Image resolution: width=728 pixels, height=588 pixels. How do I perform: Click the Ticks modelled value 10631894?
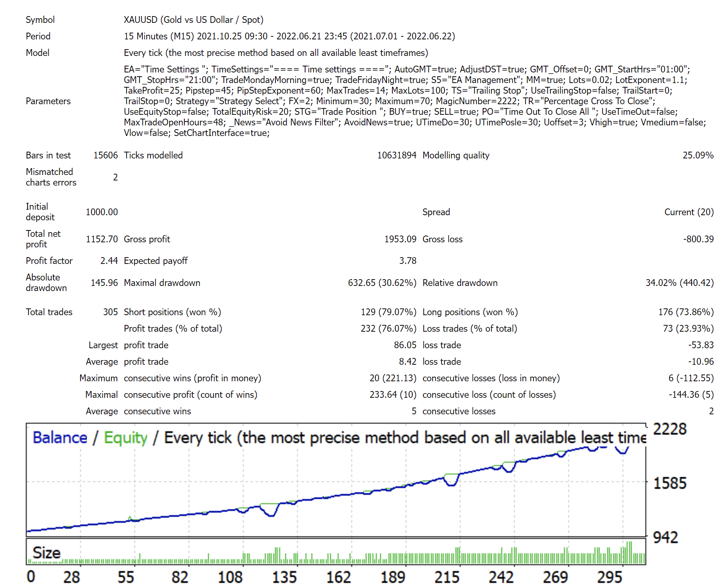(396, 155)
